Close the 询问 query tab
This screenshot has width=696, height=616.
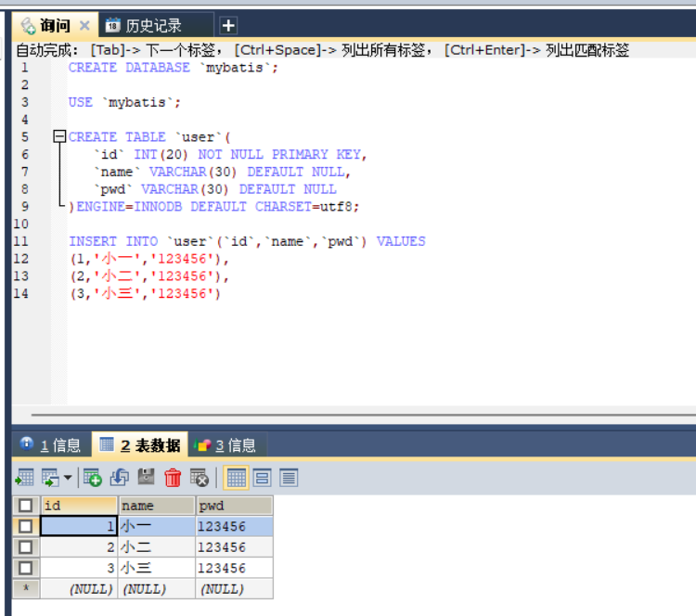click(84, 26)
